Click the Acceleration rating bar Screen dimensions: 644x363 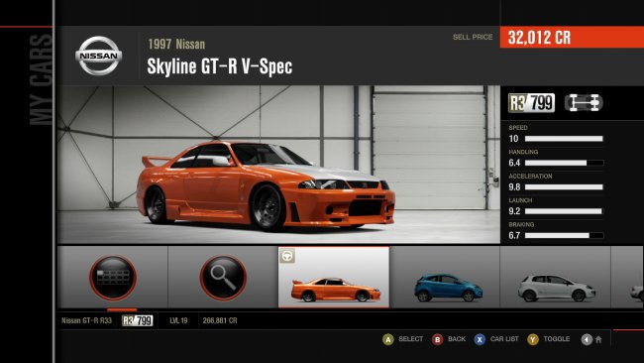[x=564, y=187]
